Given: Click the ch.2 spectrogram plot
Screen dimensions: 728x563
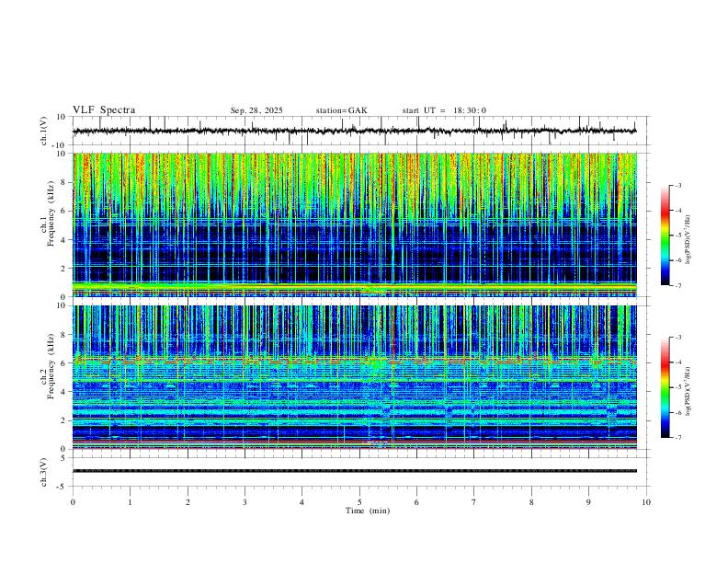Looking at the screenshot, I should [355, 377].
